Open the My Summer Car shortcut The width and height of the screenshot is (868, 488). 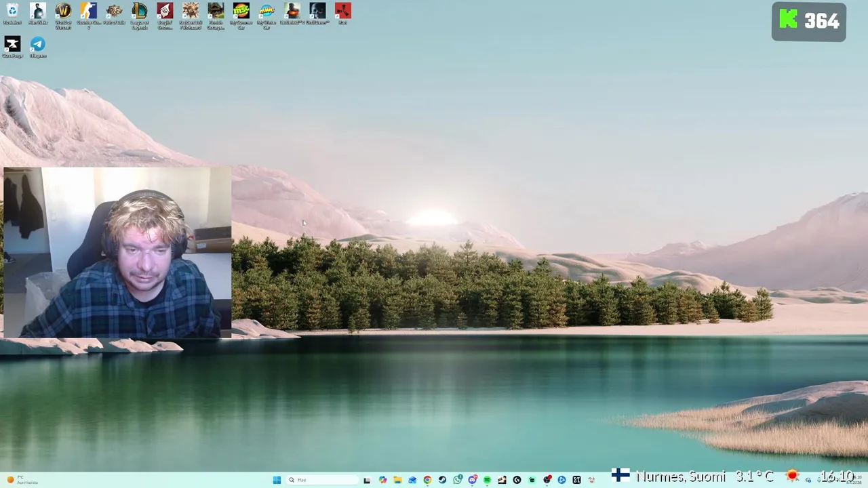coord(241,16)
